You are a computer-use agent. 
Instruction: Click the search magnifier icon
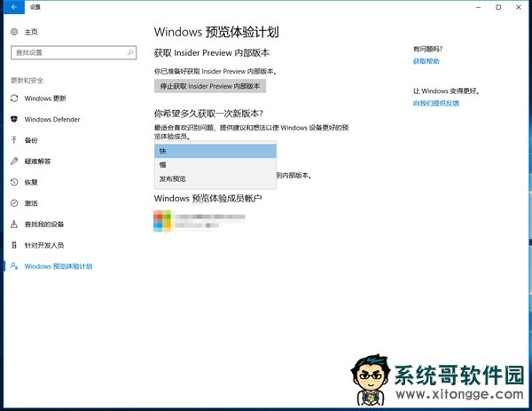130,52
